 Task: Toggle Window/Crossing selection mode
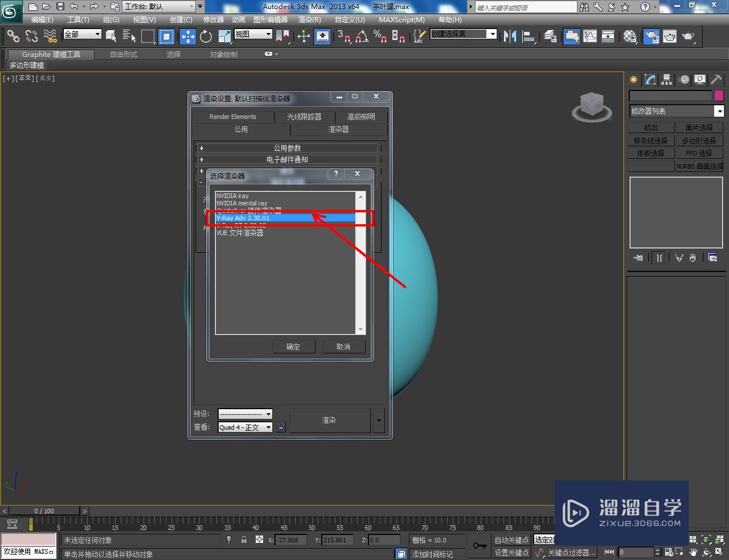point(166,36)
